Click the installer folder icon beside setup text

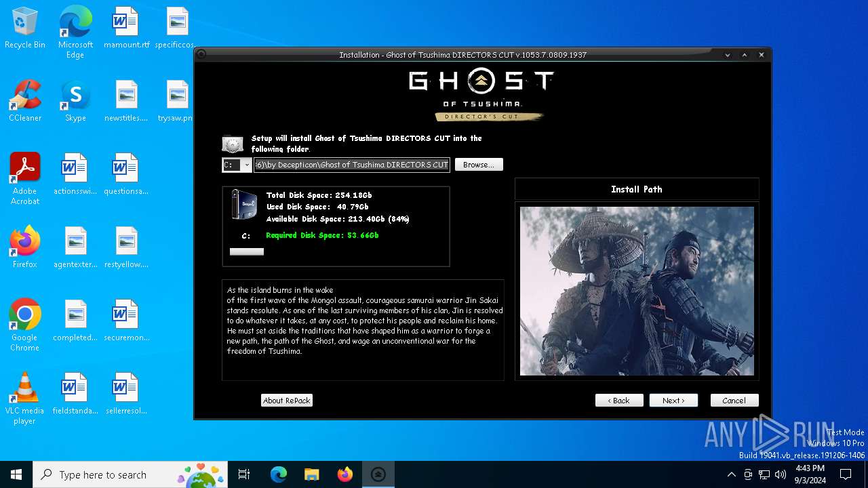233,144
